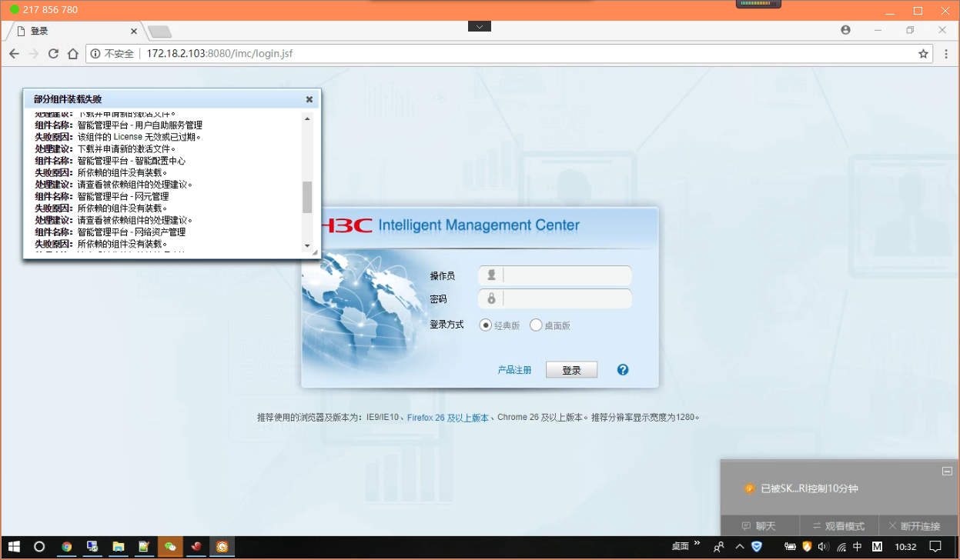Go back in the browser
The height and width of the screenshot is (560, 960).
pos(14,54)
